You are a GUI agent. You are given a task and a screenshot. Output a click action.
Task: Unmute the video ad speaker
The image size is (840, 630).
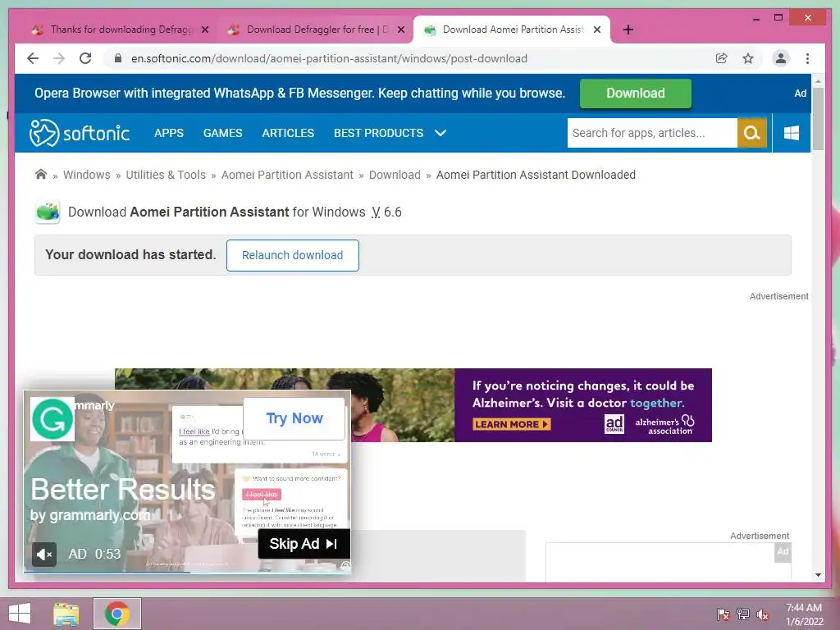tap(44, 554)
